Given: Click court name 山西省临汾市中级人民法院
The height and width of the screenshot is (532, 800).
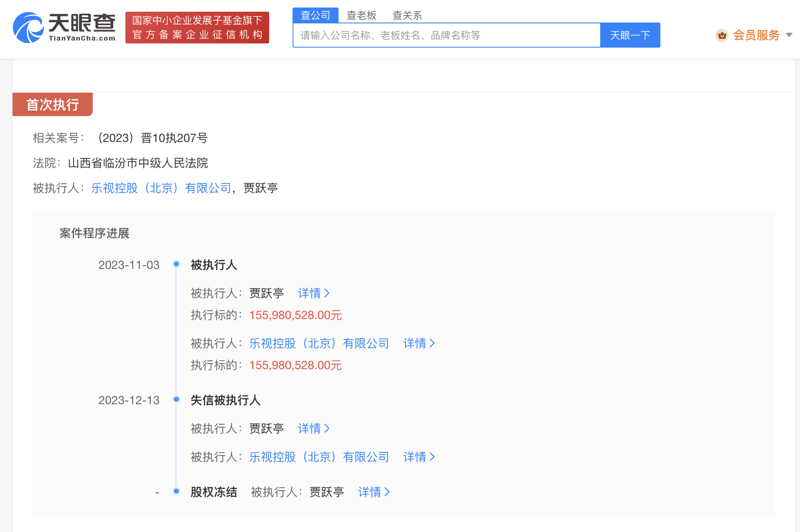Looking at the screenshot, I should 138,163.
